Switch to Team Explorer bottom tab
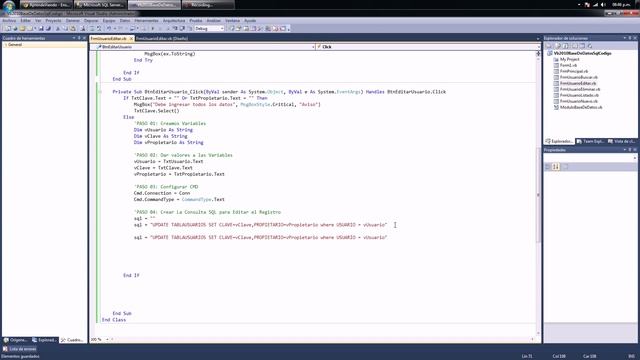The height and width of the screenshot is (360, 640). [590, 141]
